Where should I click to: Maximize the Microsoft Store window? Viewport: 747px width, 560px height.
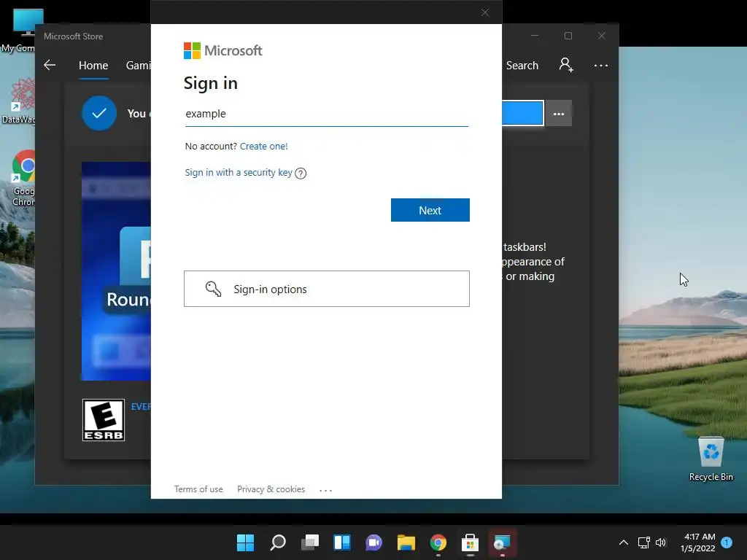coord(568,36)
